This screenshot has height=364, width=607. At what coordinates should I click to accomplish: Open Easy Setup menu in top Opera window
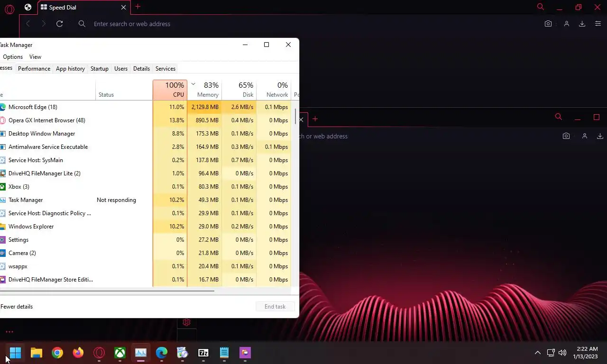pos(598,24)
